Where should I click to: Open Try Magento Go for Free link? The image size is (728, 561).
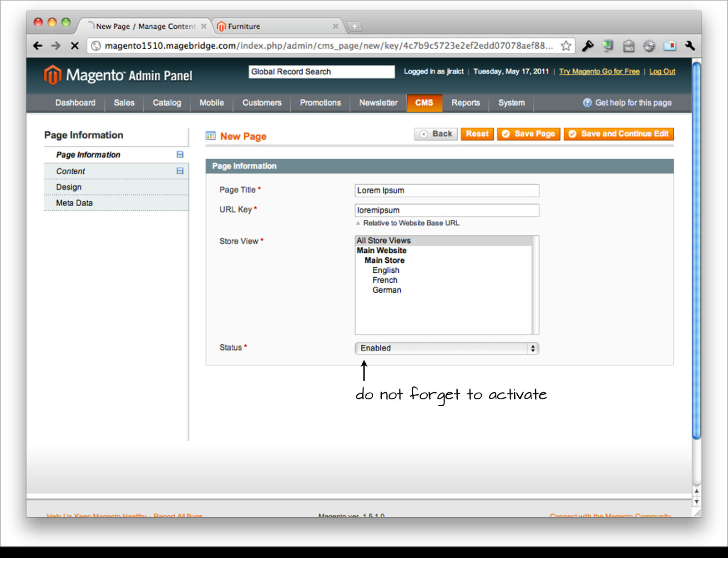(599, 71)
